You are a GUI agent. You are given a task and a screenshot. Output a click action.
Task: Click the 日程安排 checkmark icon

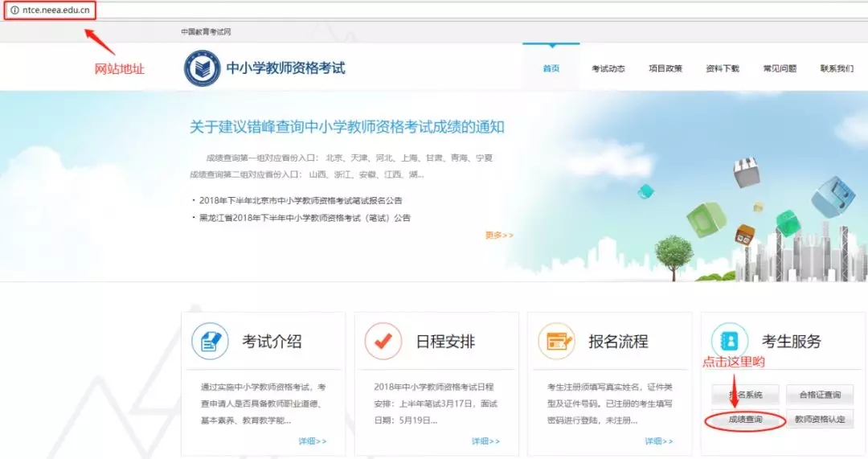[x=383, y=341]
